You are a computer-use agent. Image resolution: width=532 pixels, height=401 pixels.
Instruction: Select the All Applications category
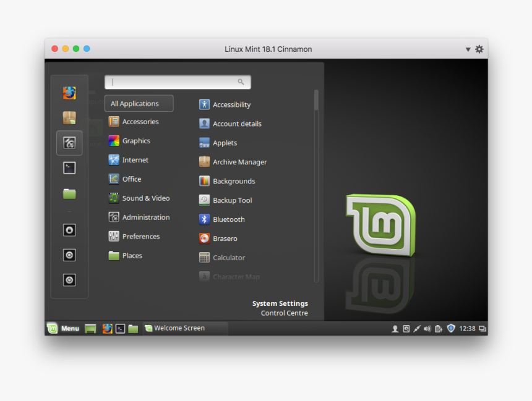coord(139,104)
